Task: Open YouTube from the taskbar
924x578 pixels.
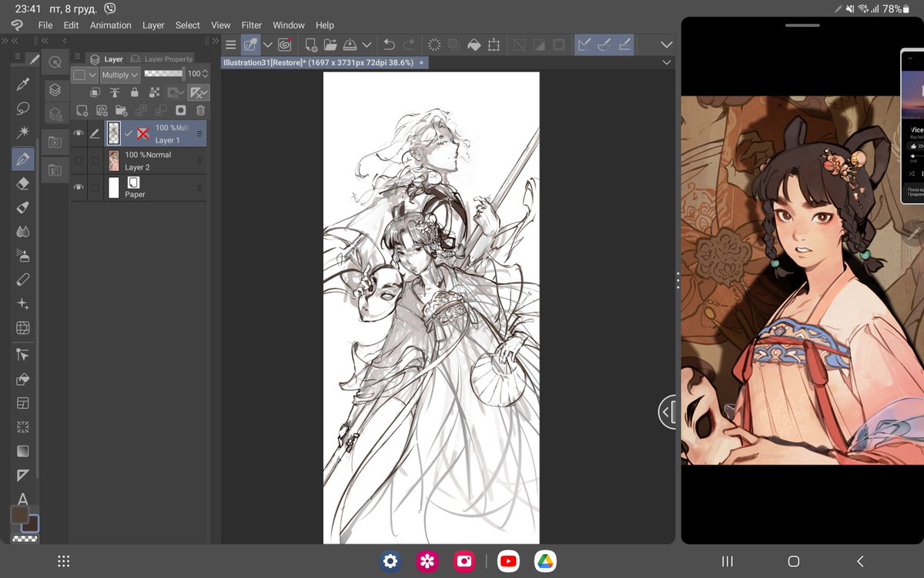Action: point(507,561)
